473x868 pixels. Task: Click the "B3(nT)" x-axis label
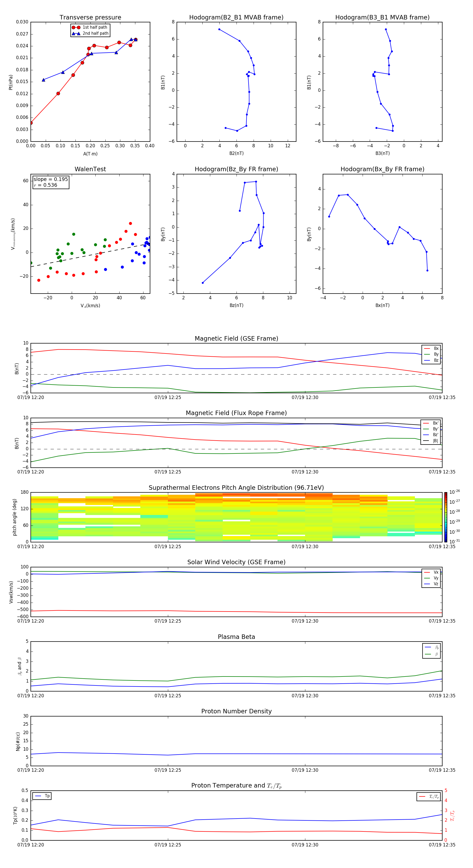tap(382, 153)
